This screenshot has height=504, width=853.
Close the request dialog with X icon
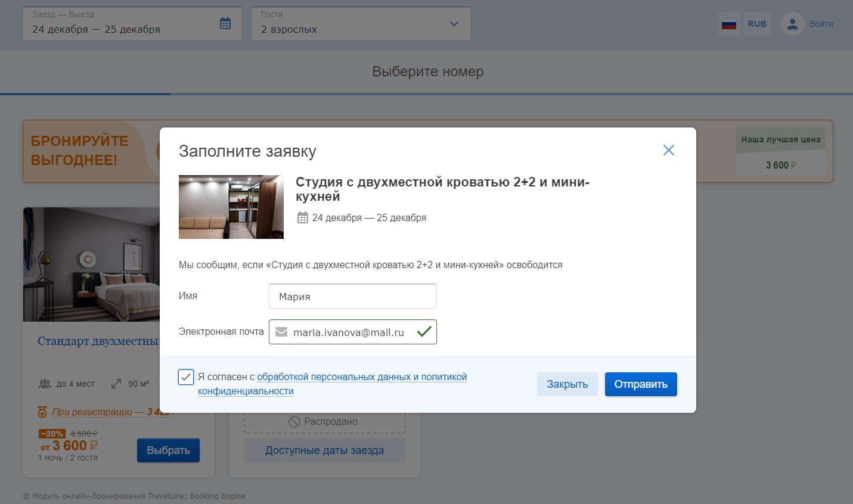[669, 150]
